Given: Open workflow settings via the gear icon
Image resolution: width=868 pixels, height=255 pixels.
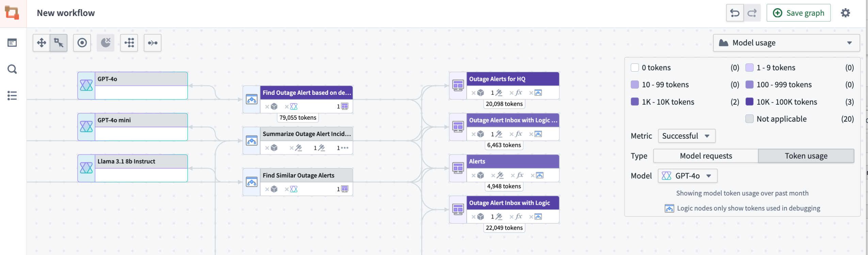Looking at the screenshot, I should tap(846, 13).
